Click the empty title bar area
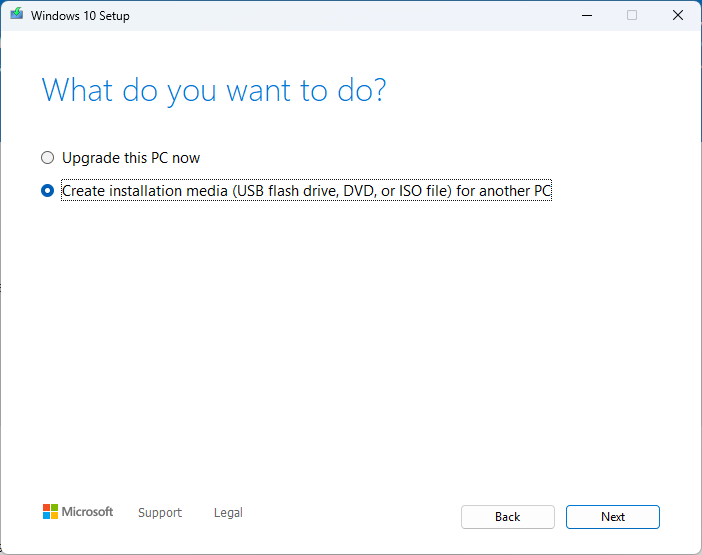Viewport: 702px width, 555px height. 350,15
